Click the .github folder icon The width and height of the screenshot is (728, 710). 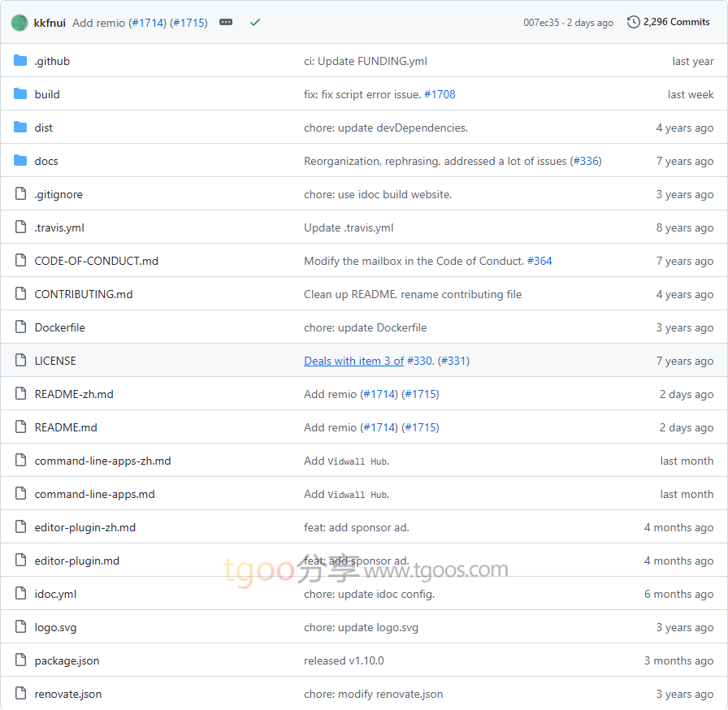pyautogui.click(x=20, y=61)
